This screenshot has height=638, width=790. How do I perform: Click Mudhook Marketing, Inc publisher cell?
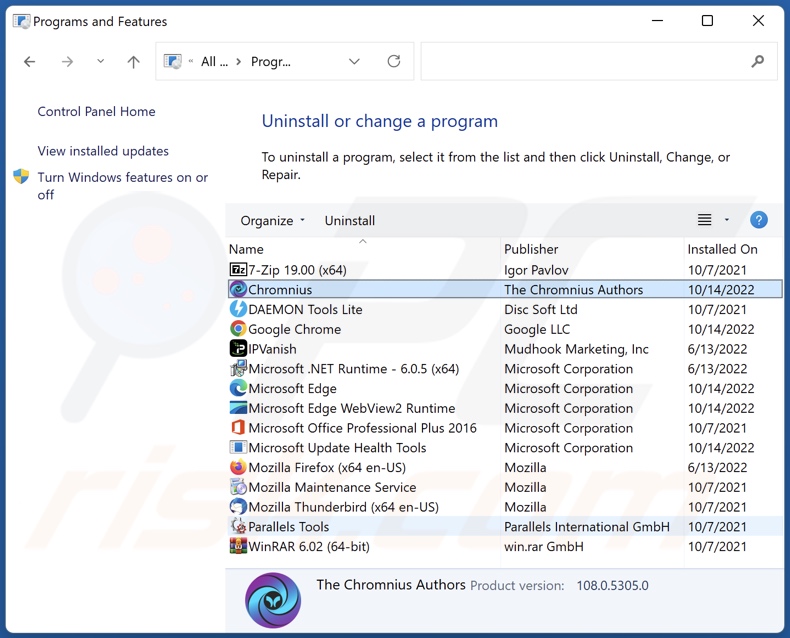tap(576, 349)
